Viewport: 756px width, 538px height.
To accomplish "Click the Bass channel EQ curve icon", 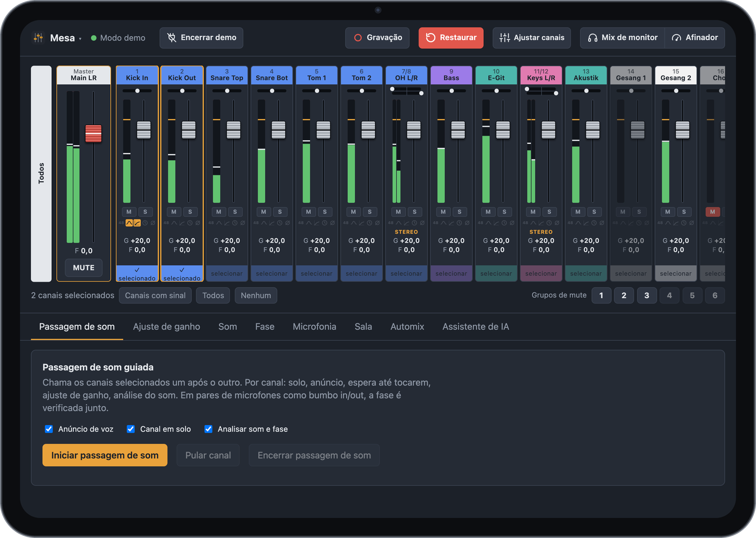I will [x=443, y=223].
